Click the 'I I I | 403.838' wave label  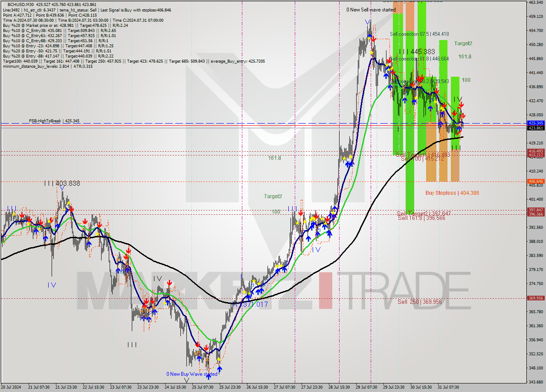pos(62,184)
